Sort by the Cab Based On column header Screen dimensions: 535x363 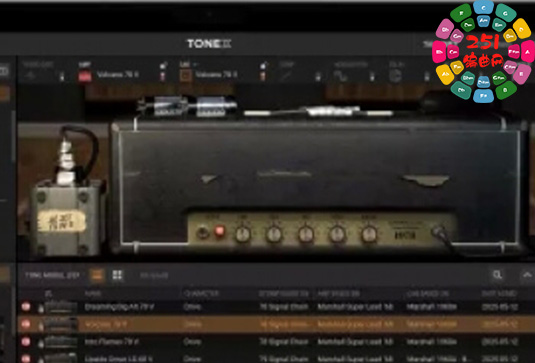click(428, 293)
